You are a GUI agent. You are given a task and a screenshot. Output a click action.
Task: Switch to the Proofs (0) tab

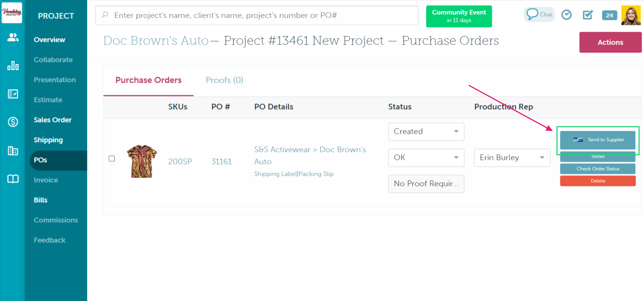click(x=224, y=80)
